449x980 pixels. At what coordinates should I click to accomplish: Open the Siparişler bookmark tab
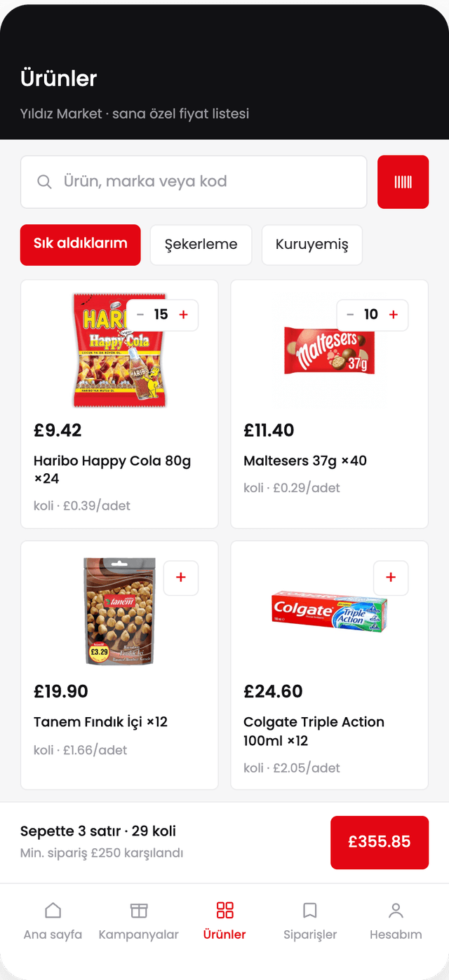[x=310, y=921]
